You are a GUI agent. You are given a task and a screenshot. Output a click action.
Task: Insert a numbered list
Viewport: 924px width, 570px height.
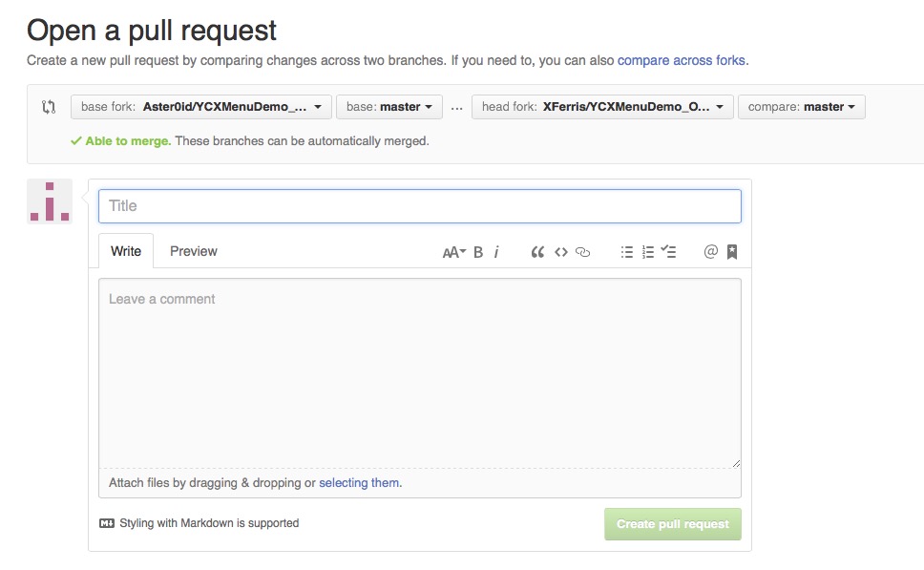click(648, 252)
